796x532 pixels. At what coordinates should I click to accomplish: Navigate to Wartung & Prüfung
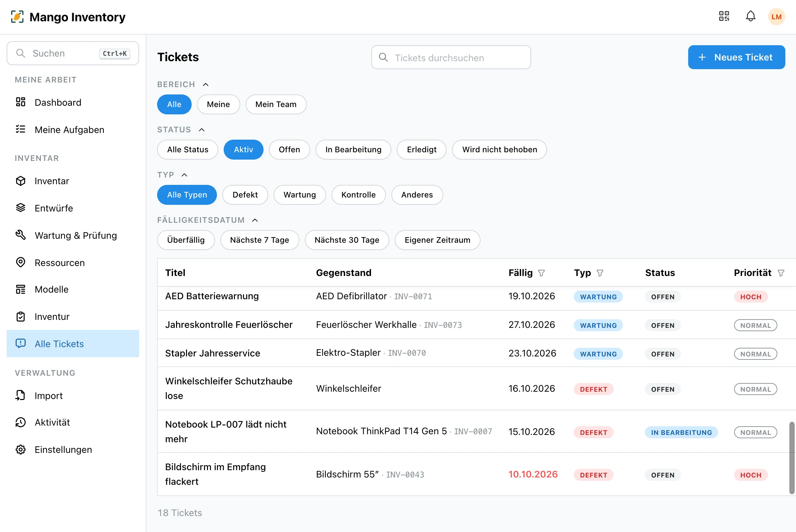click(x=73, y=235)
